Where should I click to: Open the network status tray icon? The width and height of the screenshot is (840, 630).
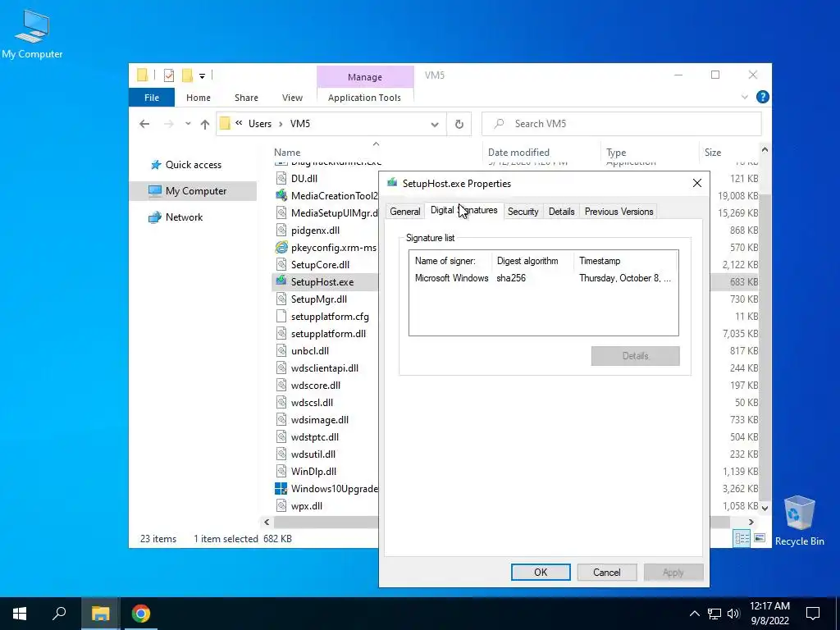(714, 614)
